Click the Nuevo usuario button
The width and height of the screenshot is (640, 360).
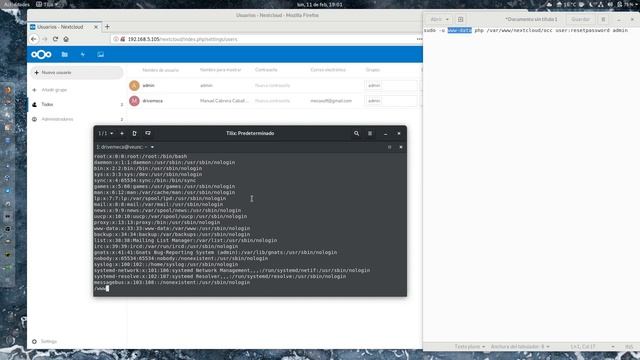(77, 73)
